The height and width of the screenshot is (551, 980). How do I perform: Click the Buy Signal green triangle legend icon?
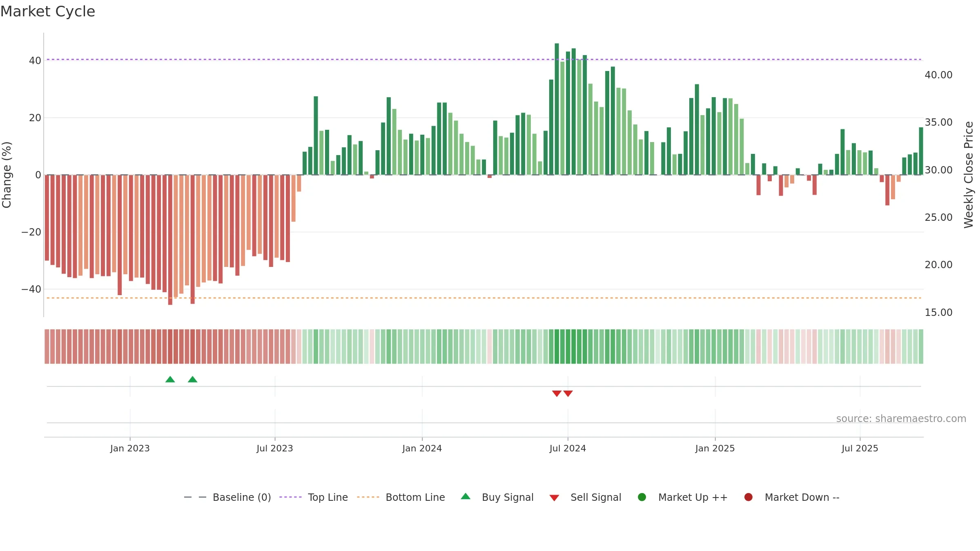click(465, 496)
